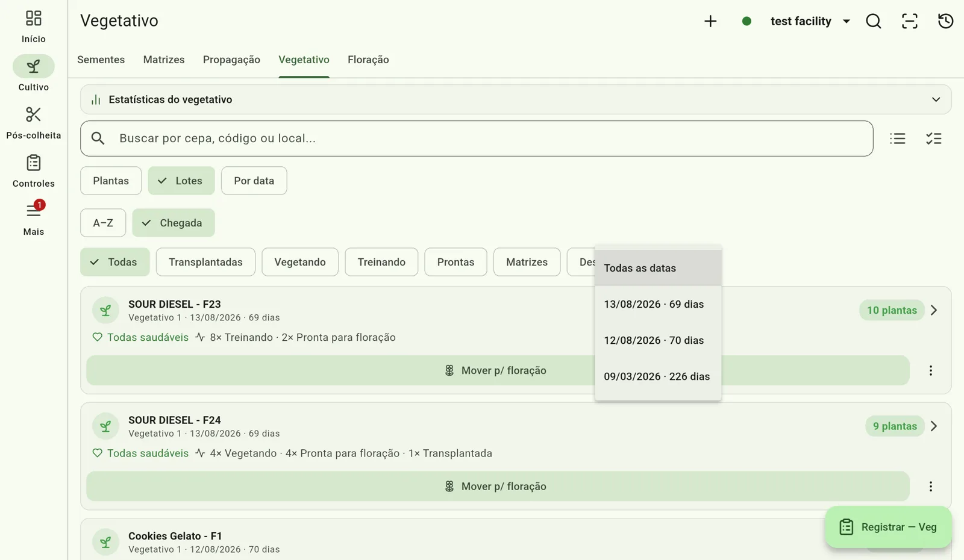This screenshot has height=560, width=964.
Task: Open the history clock icon
Action: [x=945, y=21]
